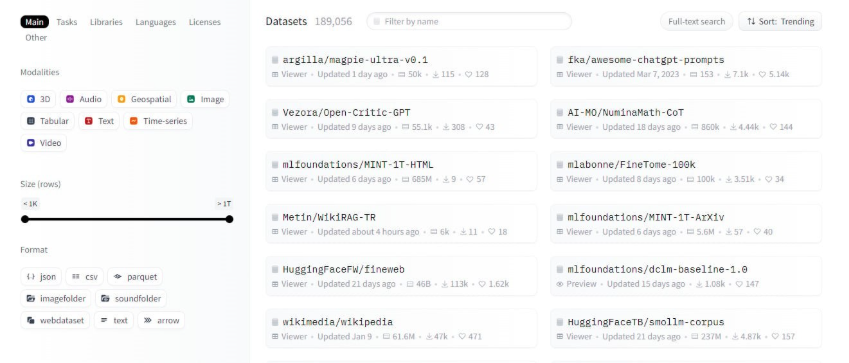Select the plain text format filter
This screenshot has height=363, width=849.
pyautogui.click(x=114, y=320)
